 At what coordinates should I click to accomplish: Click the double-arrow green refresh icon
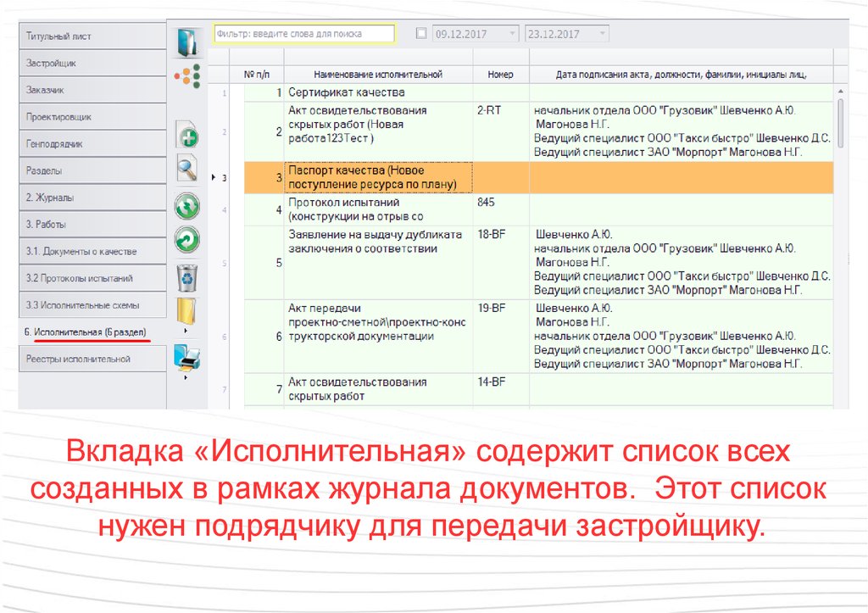[x=186, y=206]
